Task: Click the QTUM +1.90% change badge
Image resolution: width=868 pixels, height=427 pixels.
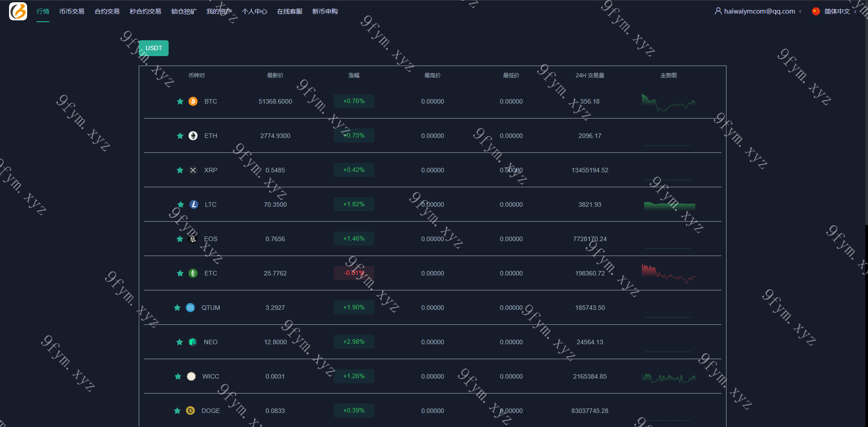Action: click(x=354, y=307)
